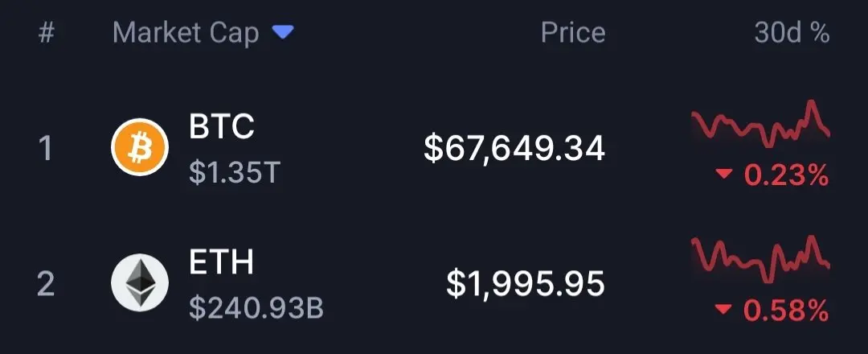The width and height of the screenshot is (868, 354).
Task: Click the 0.23% change for BTC
Action: click(x=786, y=175)
